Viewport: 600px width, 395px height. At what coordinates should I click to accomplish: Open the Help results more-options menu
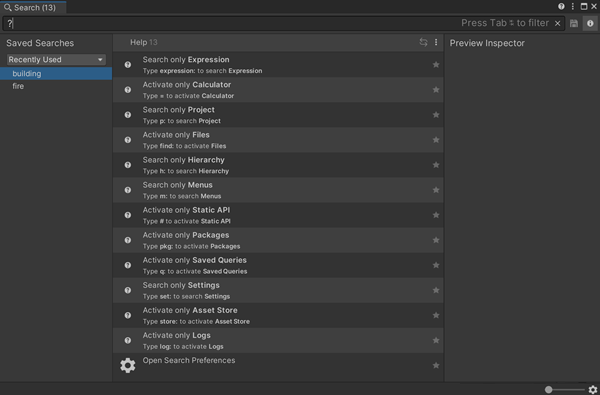(436, 42)
